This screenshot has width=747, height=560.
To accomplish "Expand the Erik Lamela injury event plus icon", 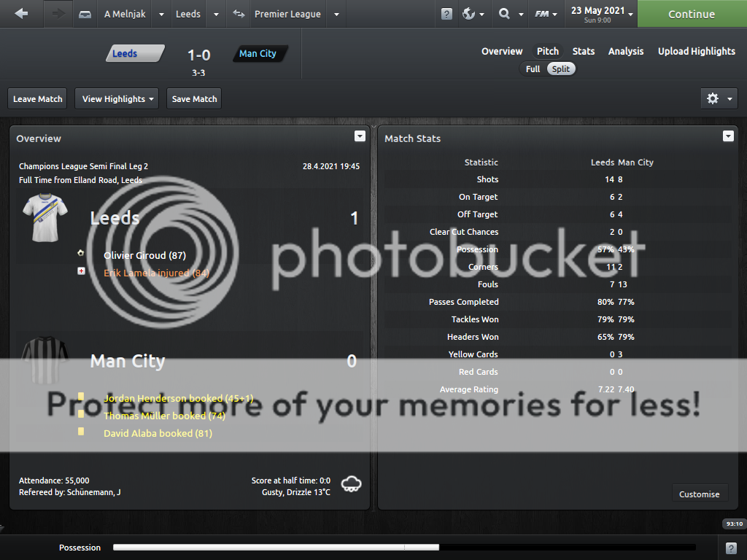I will click(81, 271).
